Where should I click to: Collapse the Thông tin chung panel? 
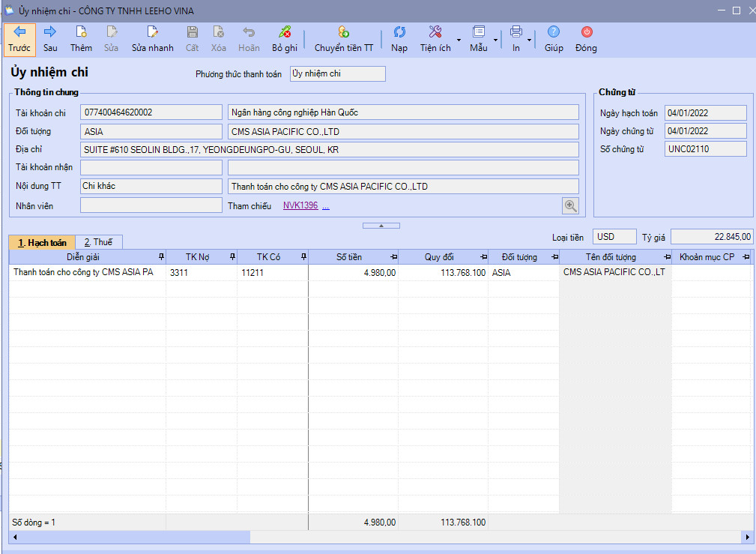(x=381, y=226)
